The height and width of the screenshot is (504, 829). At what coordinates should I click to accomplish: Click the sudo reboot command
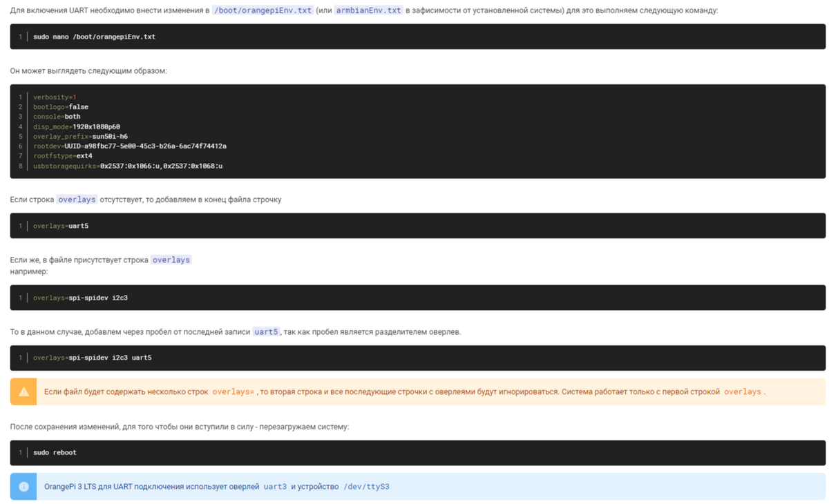click(x=55, y=452)
